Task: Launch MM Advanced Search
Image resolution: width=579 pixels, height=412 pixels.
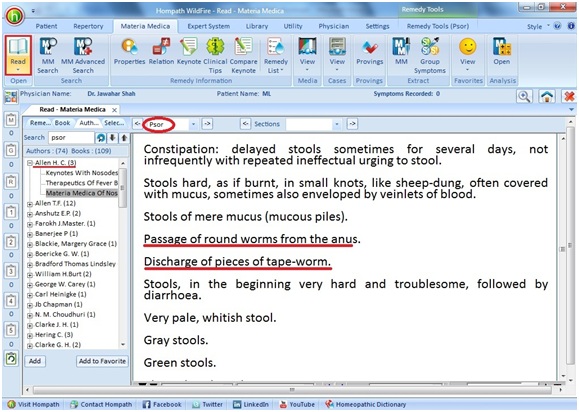Action: point(83,55)
